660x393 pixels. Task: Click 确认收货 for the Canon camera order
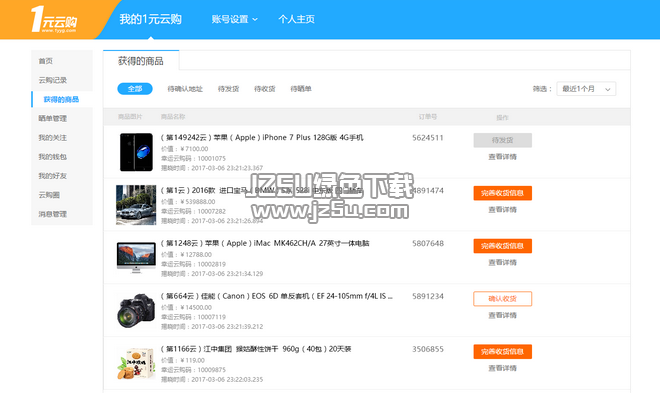(x=503, y=299)
